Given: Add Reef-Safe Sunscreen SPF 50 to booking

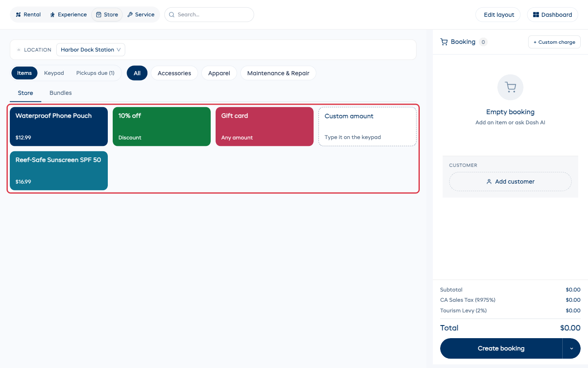Looking at the screenshot, I should coord(59,171).
